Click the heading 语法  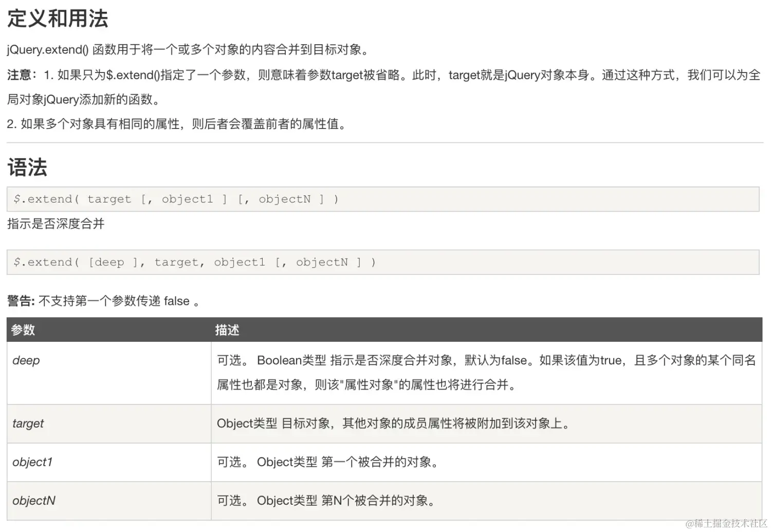click(x=27, y=168)
